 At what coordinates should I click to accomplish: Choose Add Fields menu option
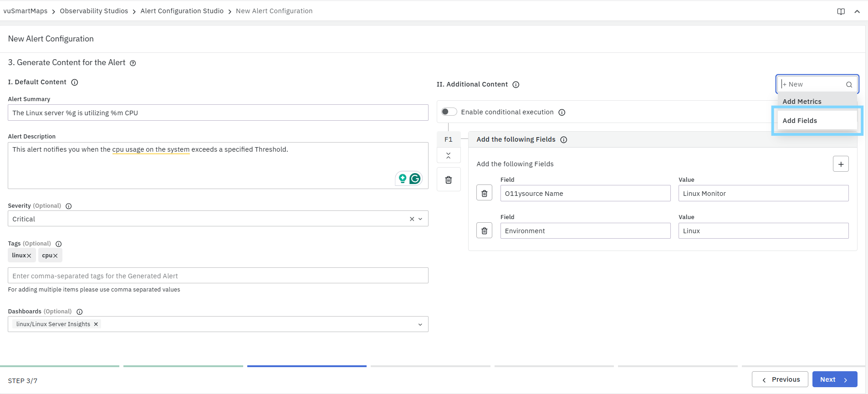[800, 121]
